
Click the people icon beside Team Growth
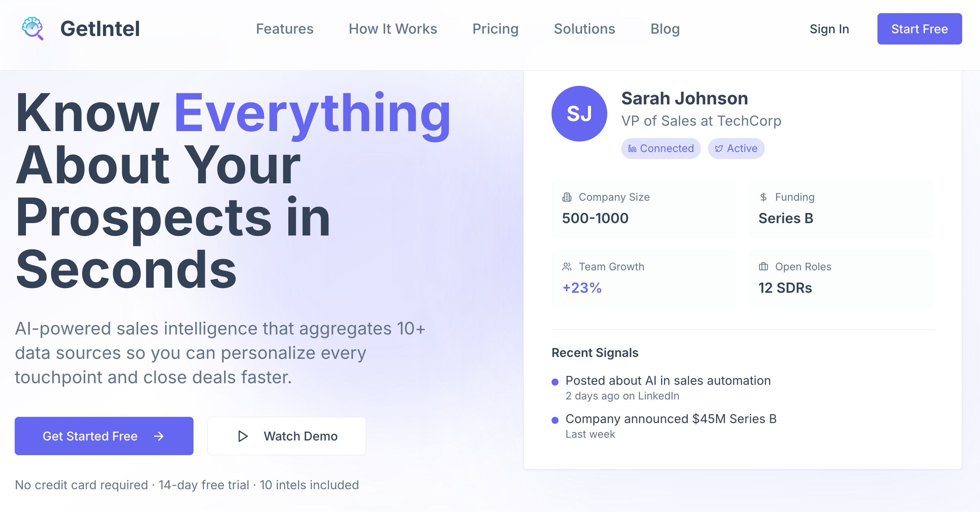coord(567,267)
